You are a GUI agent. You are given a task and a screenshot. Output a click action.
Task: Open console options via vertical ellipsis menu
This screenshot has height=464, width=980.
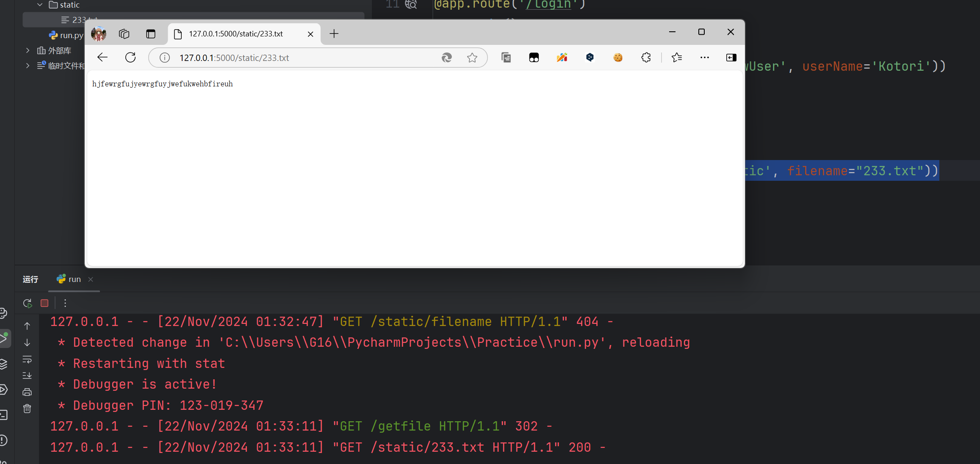click(65, 303)
